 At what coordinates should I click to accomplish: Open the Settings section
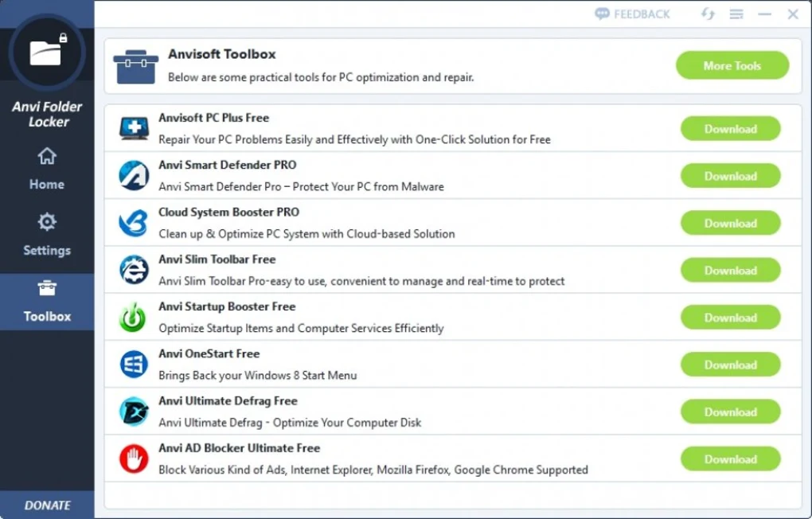45,236
